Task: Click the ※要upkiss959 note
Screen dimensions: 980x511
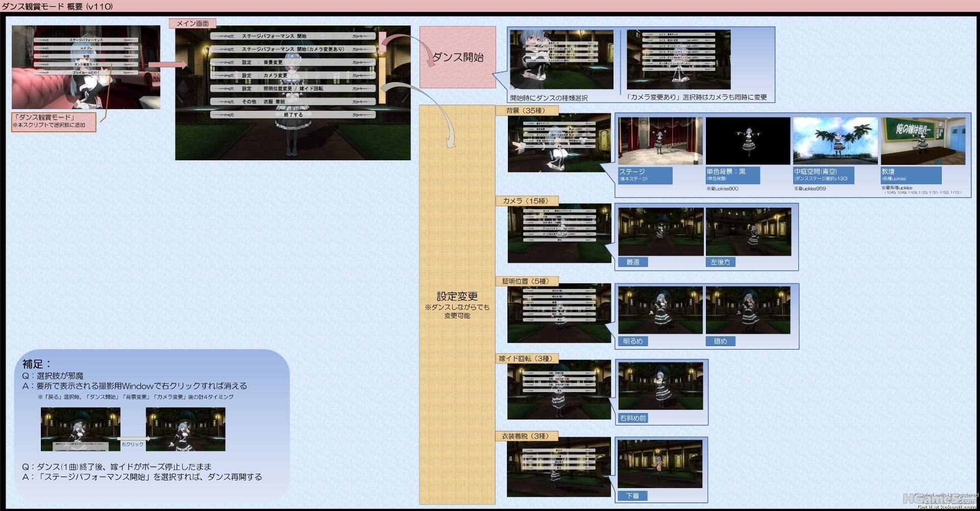Action: point(810,189)
